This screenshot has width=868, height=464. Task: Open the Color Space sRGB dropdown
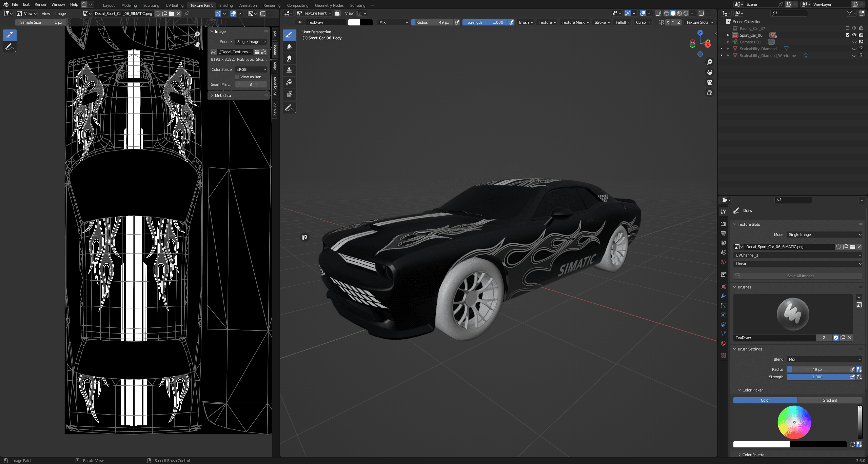[x=251, y=69]
